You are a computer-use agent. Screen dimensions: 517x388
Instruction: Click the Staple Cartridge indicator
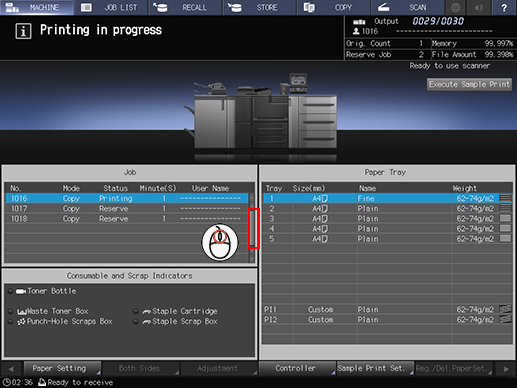(x=135, y=311)
